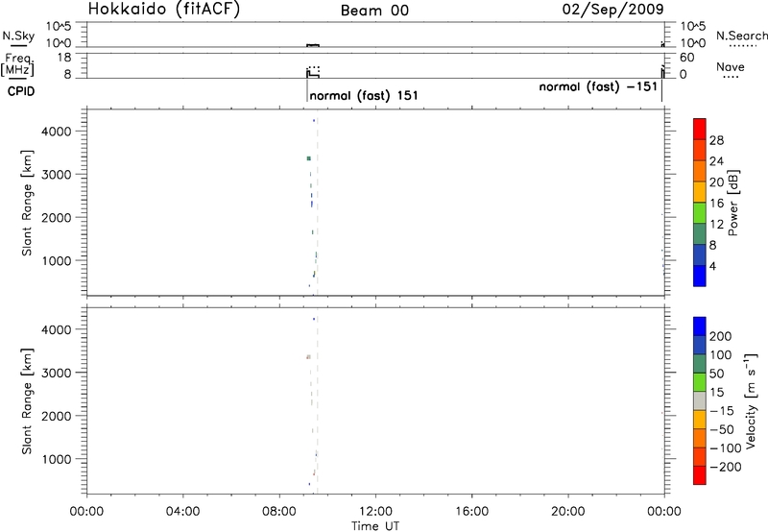Click the 'Nave' legend label
The image size is (768, 532).
730,66
